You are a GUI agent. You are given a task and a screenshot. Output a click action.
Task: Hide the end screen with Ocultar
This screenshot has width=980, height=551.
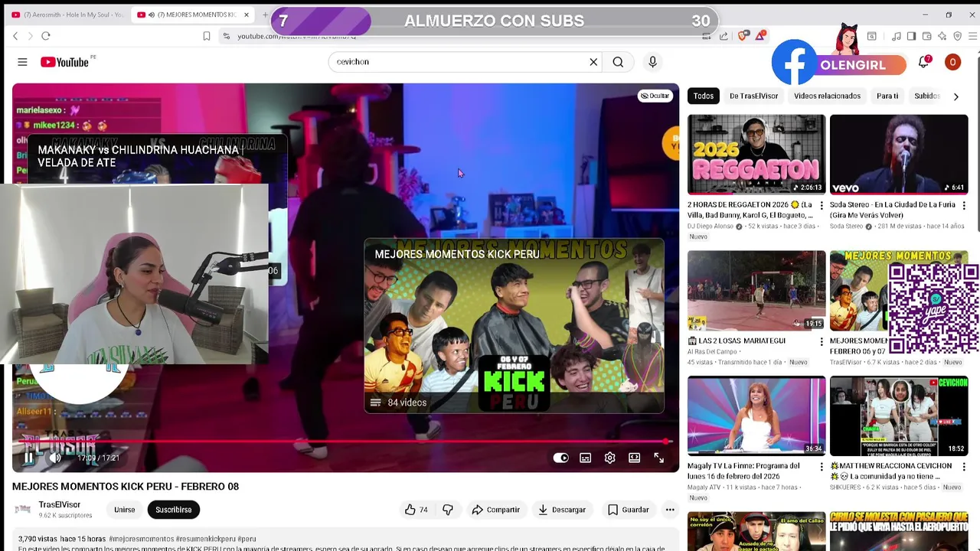coord(655,96)
